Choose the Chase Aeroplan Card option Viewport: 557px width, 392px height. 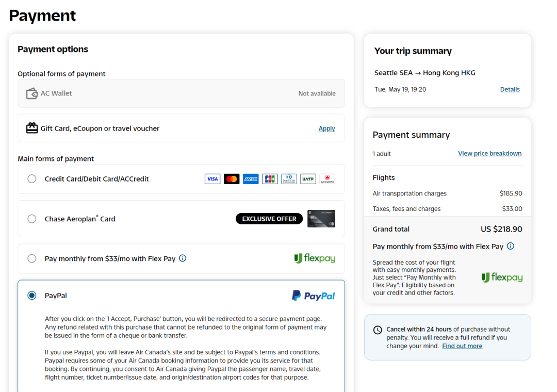[32, 219]
